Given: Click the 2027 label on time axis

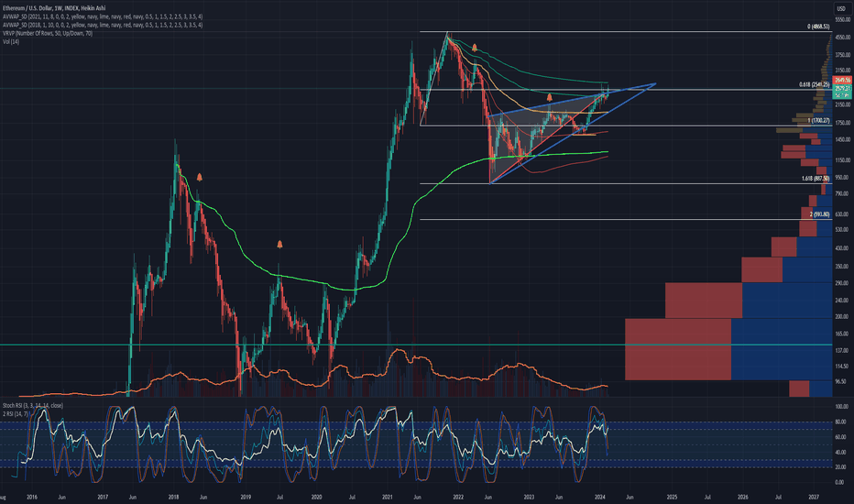Looking at the screenshot, I should [x=814, y=497].
